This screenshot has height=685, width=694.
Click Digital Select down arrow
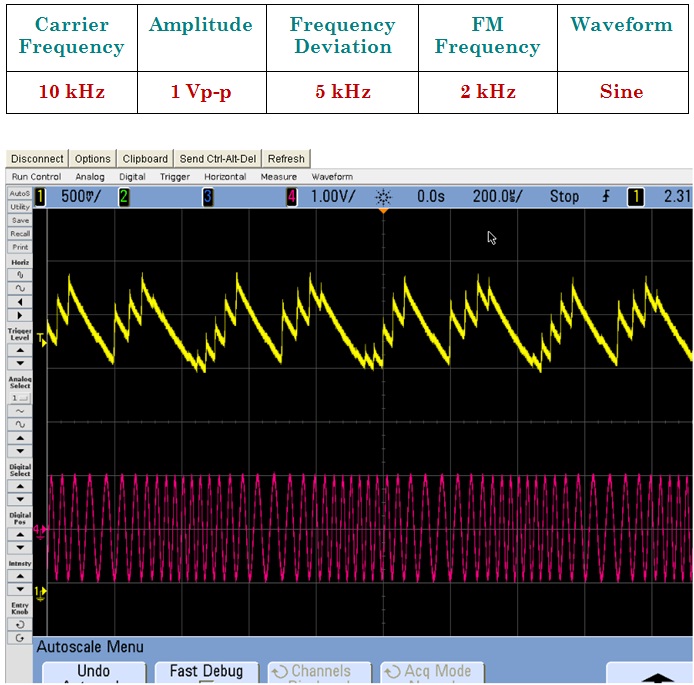coord(19,499)
